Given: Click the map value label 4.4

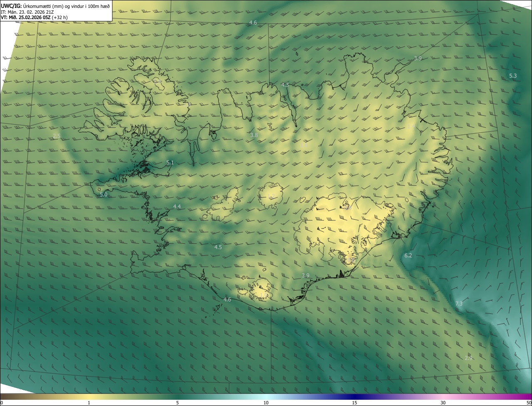Looking at the screenshot, I should (177, 206).
